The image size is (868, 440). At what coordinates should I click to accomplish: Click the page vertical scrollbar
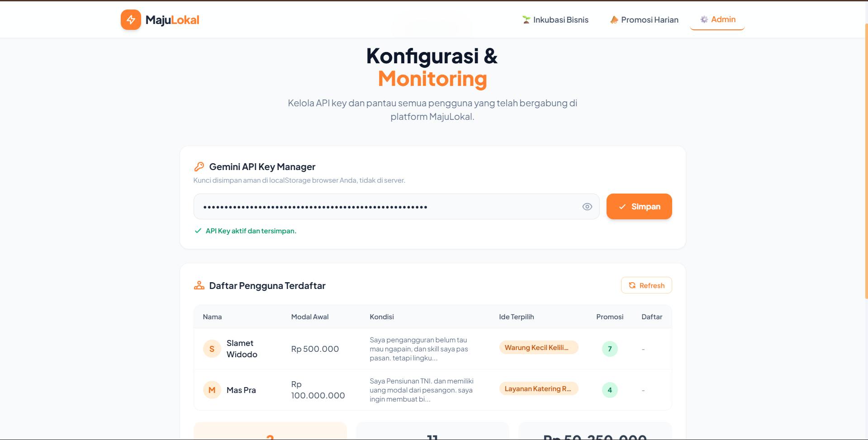pos(866,161)
